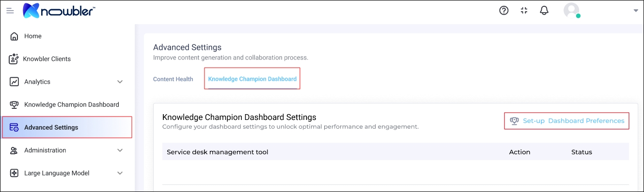Screen dimensions: 644x192
Task: Click Set-up Dashboard Preferences link
Action: (574, 121)
